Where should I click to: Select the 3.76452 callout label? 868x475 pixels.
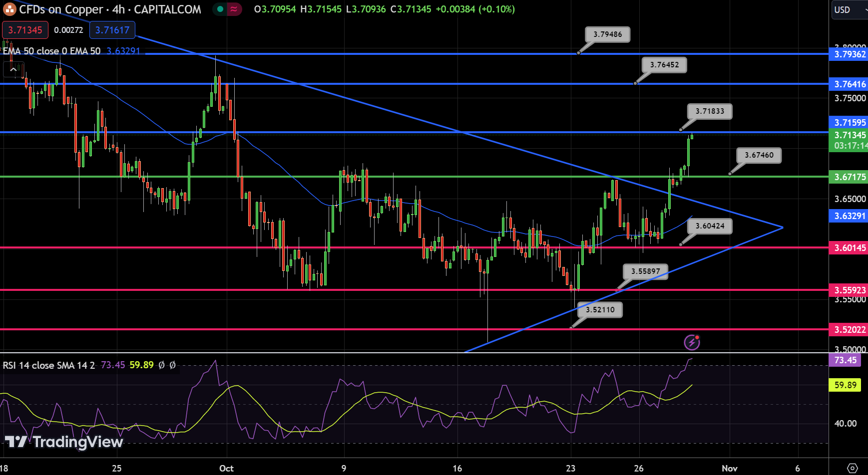point(664,65)
